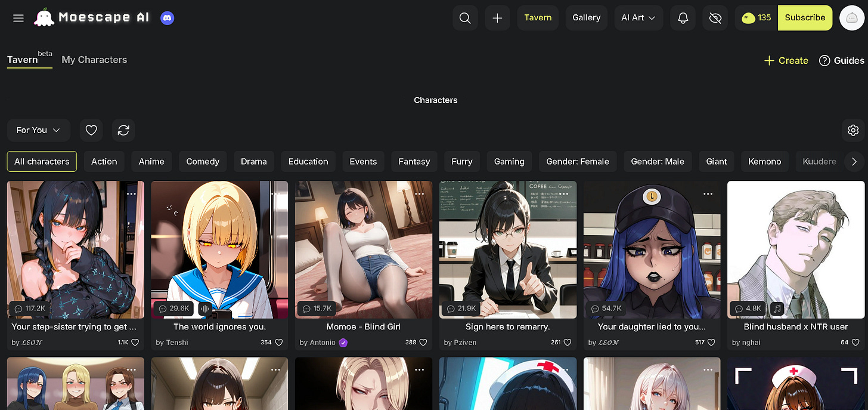Click the Subscribe button
Viewport: 868px width, 410px height.
click(x=805, y=18)
